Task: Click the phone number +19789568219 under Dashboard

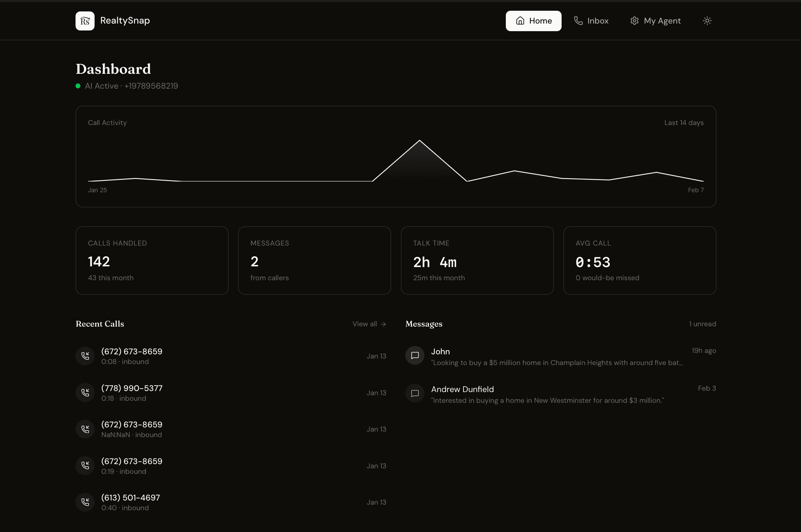Action: click(151, 86)
